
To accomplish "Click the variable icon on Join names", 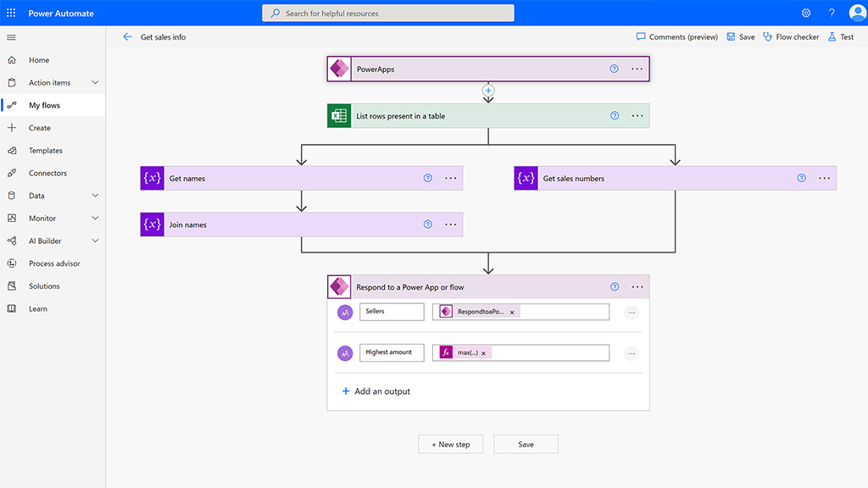I will pos(153,225).
